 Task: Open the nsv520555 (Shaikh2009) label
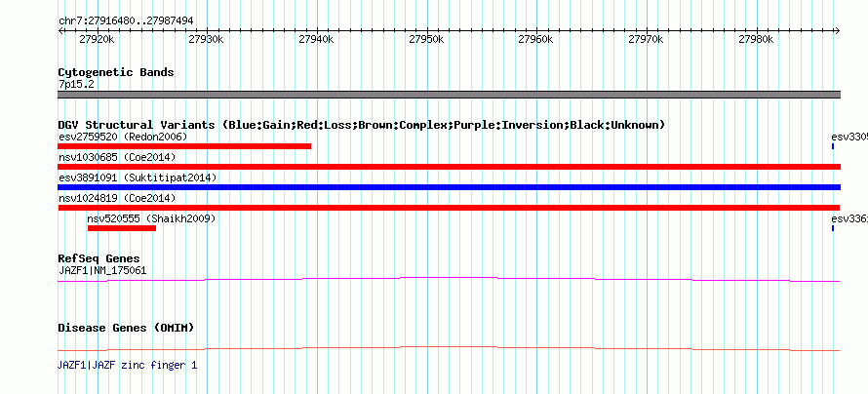(x=151, y=218)
